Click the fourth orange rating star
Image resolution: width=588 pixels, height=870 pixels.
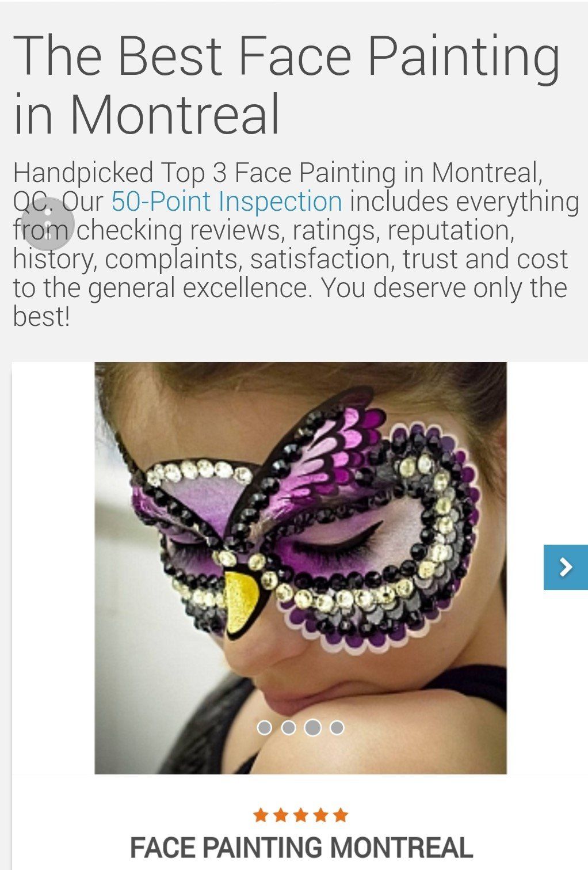pos(321,815)
